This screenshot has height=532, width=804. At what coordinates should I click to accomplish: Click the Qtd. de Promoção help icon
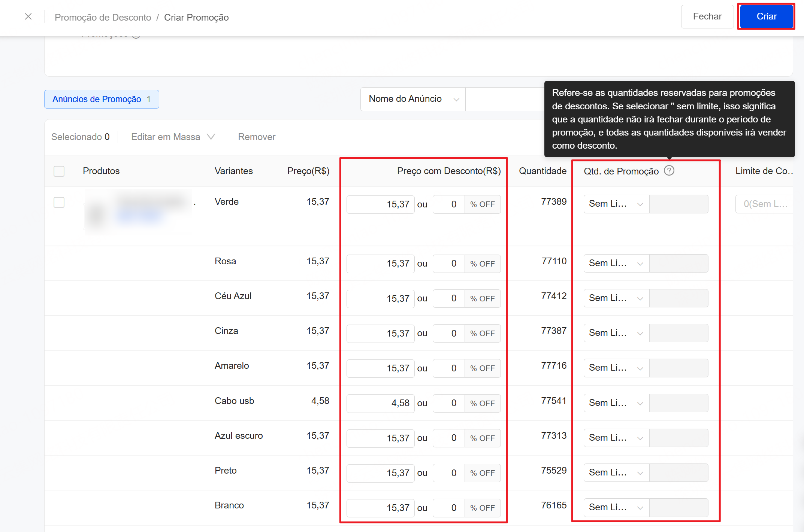click(x=669, y=171)
